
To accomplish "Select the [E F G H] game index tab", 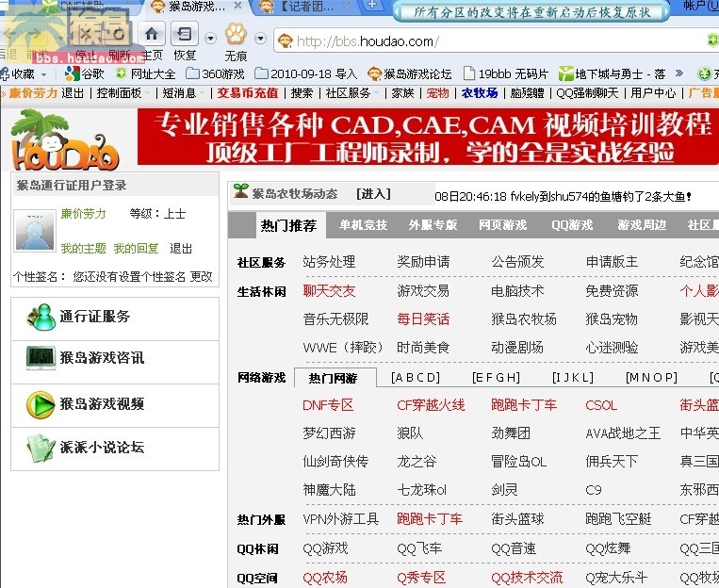I will click(x=497, y=378).
